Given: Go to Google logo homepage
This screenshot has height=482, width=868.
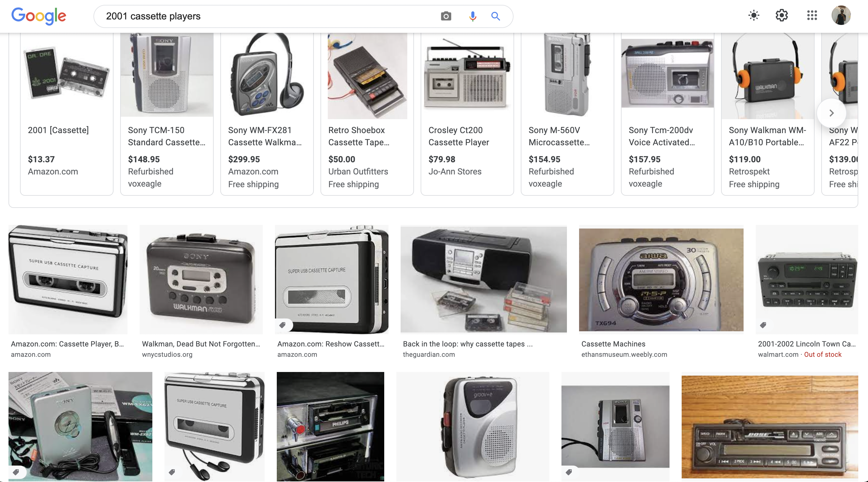Looking at the screenshot, I should (x=39, y=16).
